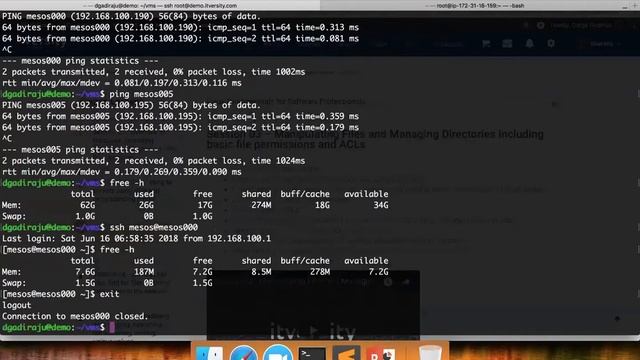Screen dimensions: 640x360
Task: Open Sublime Text from the dock
Action: coord(346,353)
